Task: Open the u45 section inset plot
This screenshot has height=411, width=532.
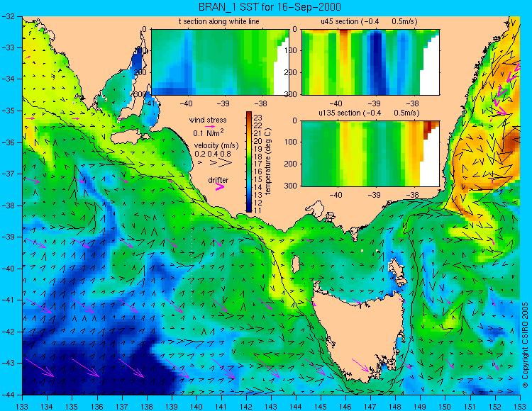Action: (x=370, y=62)
